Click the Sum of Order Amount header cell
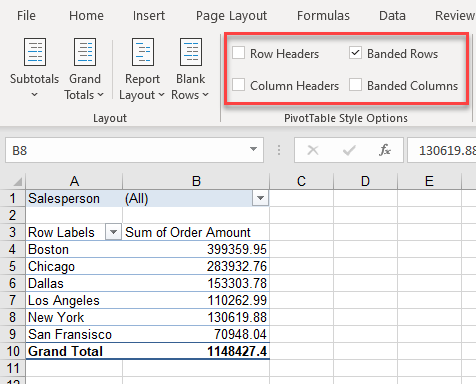 click(x=196, y=232)
